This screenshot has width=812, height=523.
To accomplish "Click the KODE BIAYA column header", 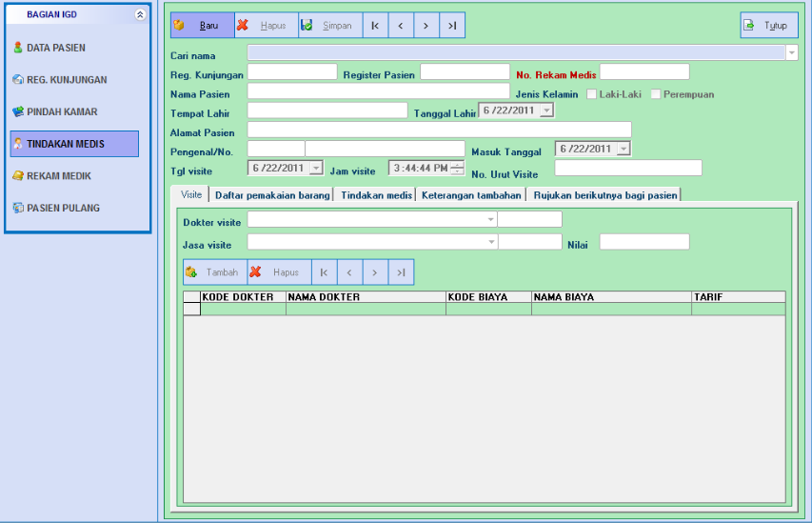I will point(489,297).
